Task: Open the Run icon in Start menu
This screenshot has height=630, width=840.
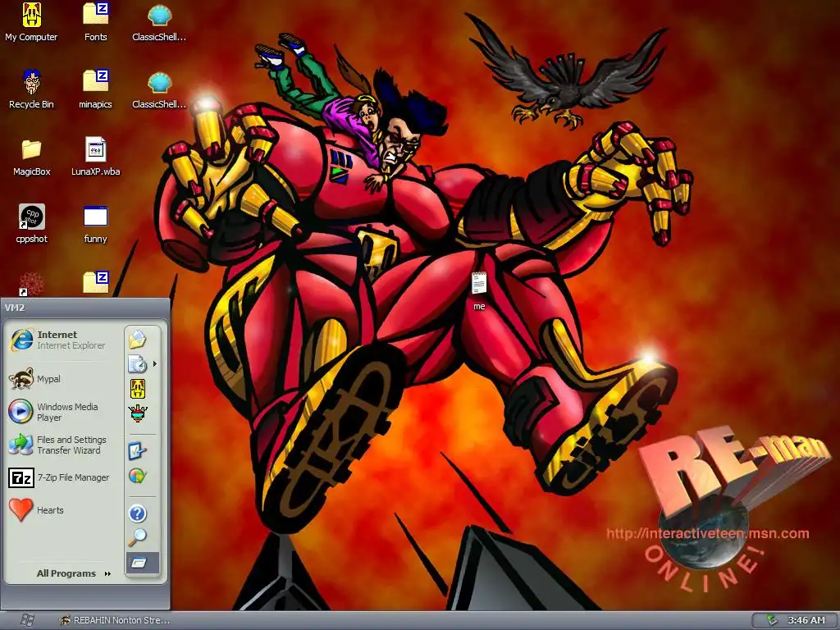Action: (x=142, y=563)
